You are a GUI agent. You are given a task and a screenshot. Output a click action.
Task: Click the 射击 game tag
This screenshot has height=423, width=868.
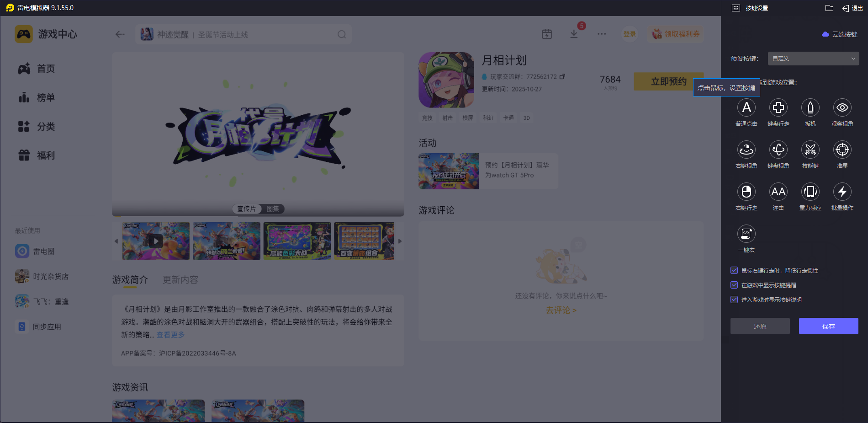click(x=448, y=118)
